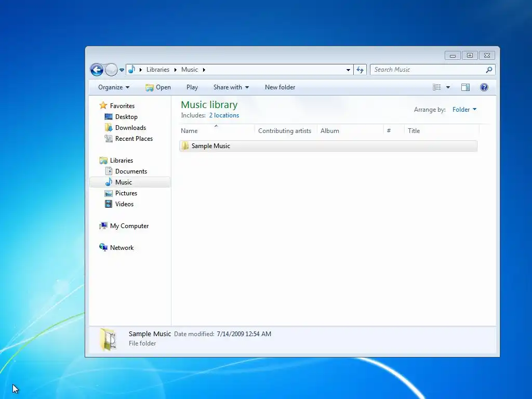Screen dimensions: 532x399
Task: Open Help with the question mark icon
Action: coord(484,87)
